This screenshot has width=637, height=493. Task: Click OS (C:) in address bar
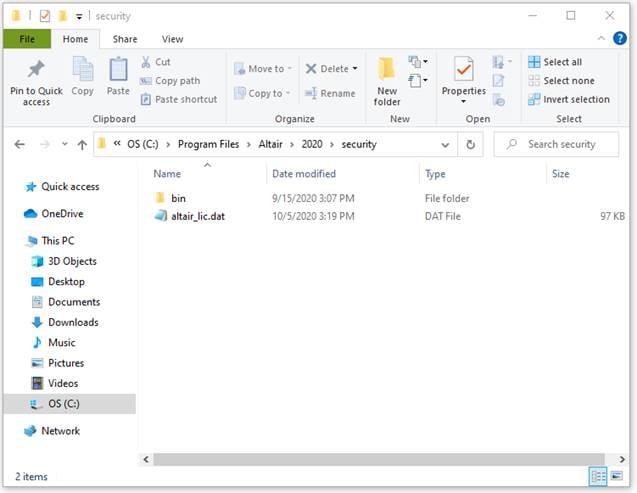(143, 144)
